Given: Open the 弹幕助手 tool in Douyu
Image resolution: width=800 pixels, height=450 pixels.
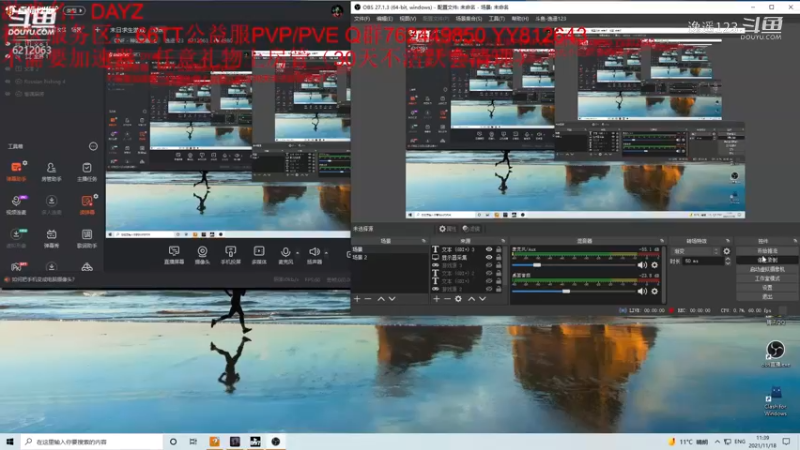Looking at the screenshot, I should 16,171.
